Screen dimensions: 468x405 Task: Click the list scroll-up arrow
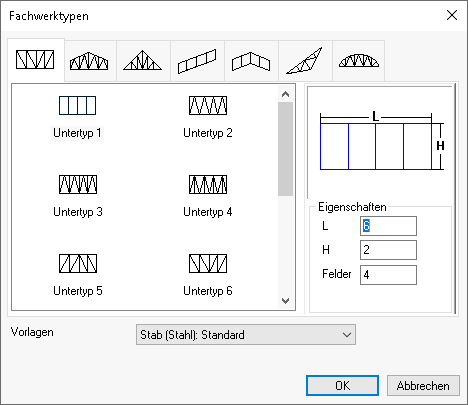click(285, 94)
